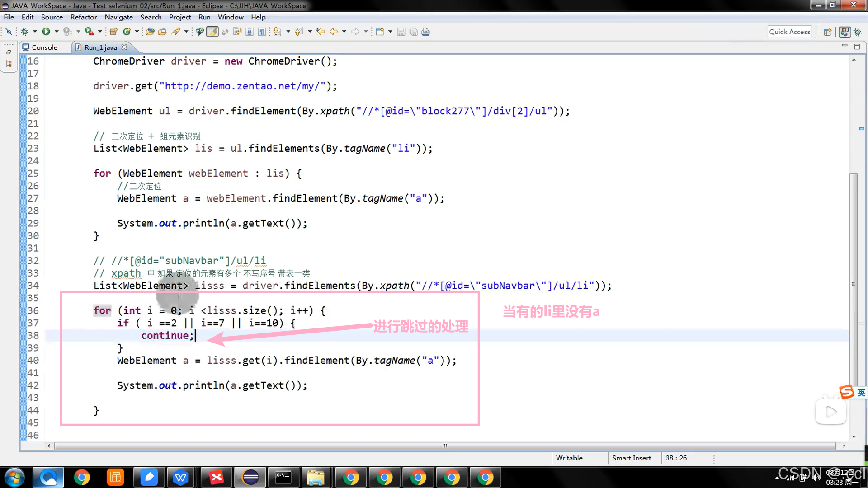Click the Next Annotation icon
868x488 pixels.
coord(277,31)
